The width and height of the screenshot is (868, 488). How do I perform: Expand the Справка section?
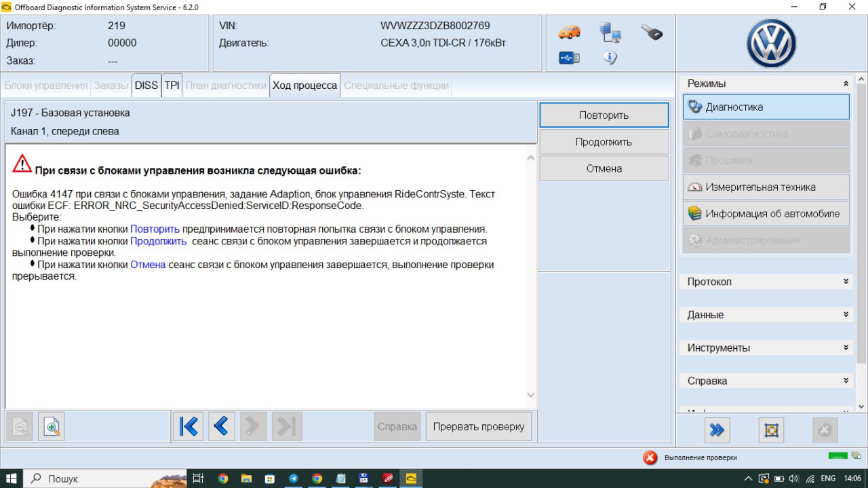coord(846,380)
